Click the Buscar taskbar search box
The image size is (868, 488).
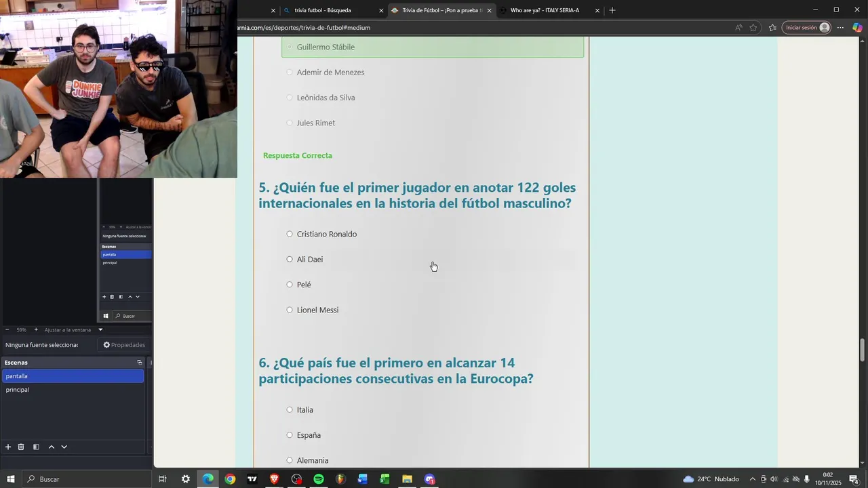tap(87, 479)
